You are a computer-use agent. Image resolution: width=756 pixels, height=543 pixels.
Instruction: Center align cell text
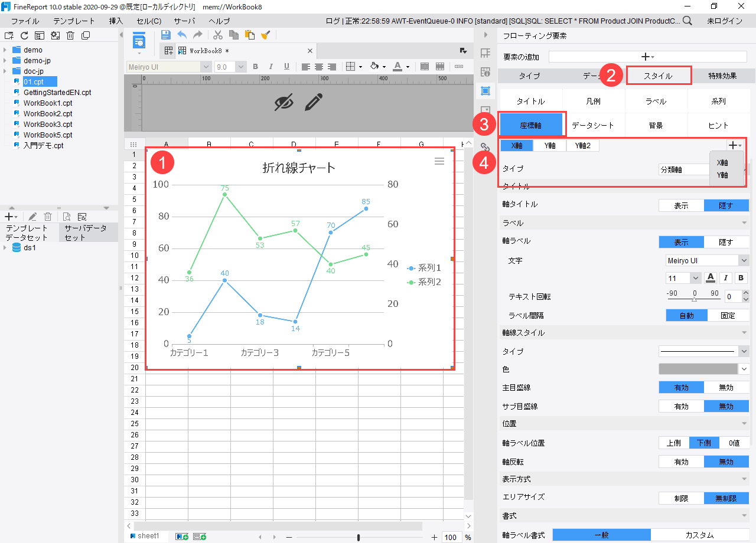(x=318, y=67)
